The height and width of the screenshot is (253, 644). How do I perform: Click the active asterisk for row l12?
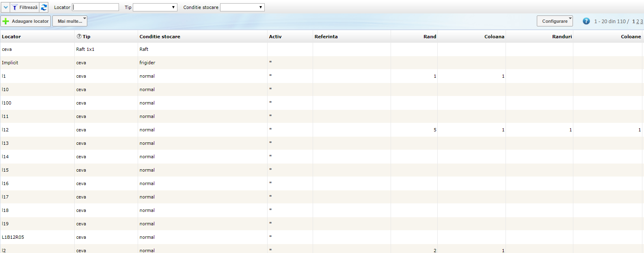270,129
